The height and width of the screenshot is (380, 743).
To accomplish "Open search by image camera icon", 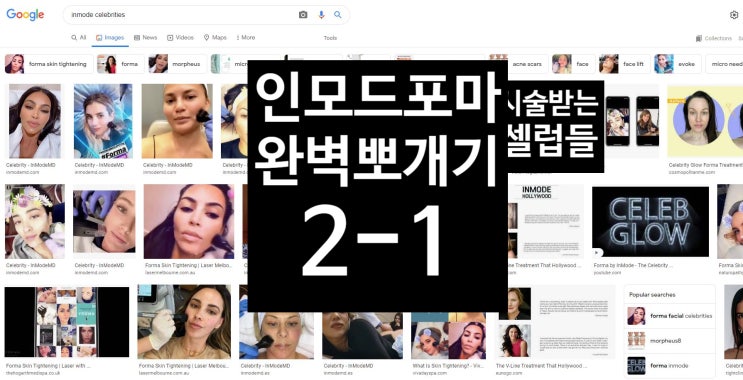I will 303,15.
